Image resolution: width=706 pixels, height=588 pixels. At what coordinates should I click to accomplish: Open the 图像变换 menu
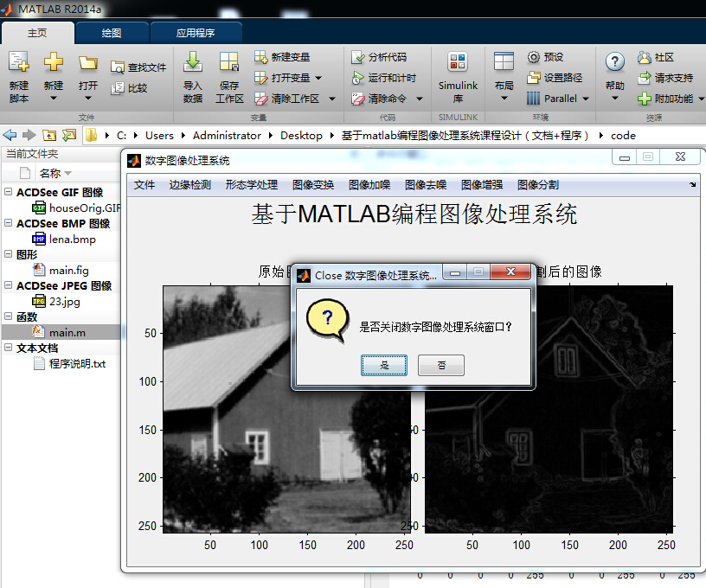click(313, 185)
